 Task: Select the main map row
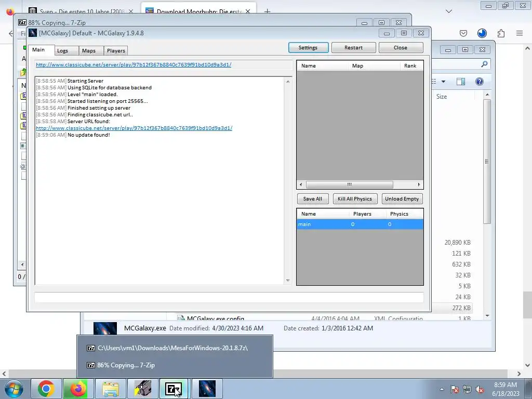[x=360, y=224]
